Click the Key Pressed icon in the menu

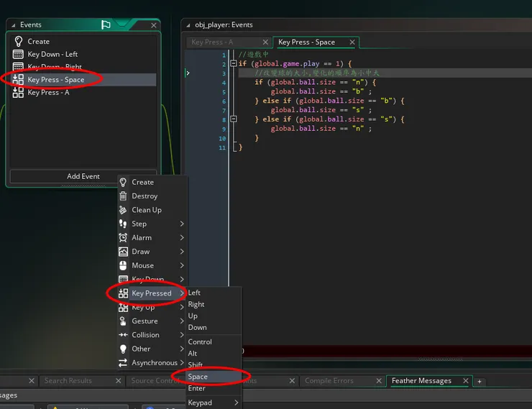click(123, 293)
